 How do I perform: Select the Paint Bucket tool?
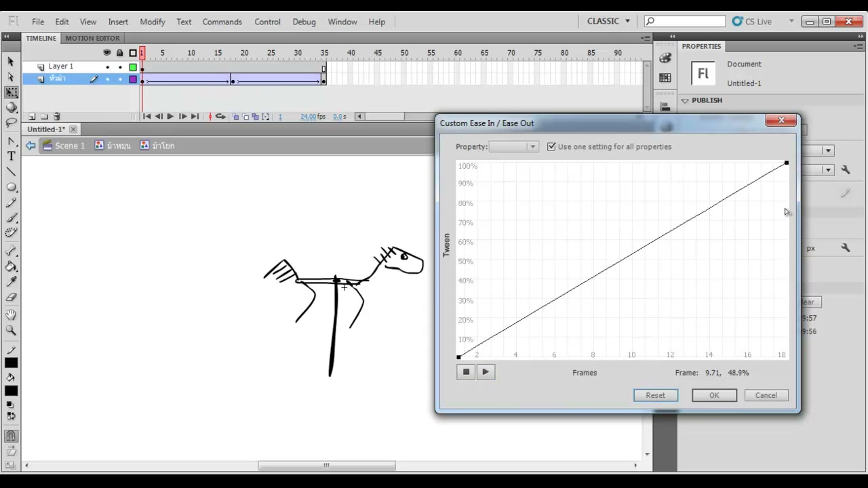pos(11,266)
